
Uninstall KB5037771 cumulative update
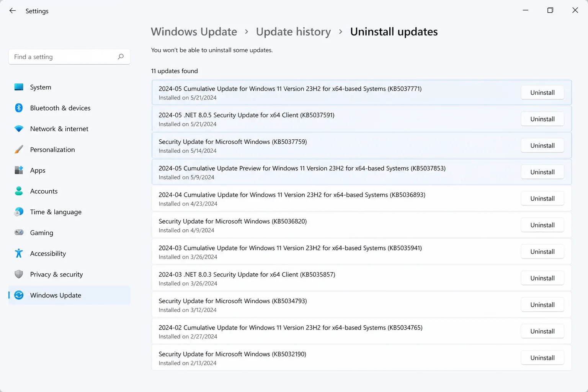542,92
